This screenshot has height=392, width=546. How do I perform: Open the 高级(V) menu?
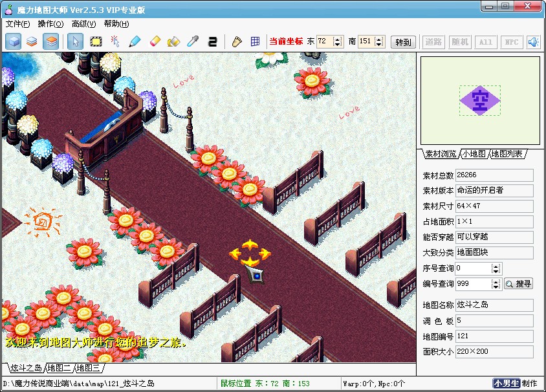tap(83, 24)
